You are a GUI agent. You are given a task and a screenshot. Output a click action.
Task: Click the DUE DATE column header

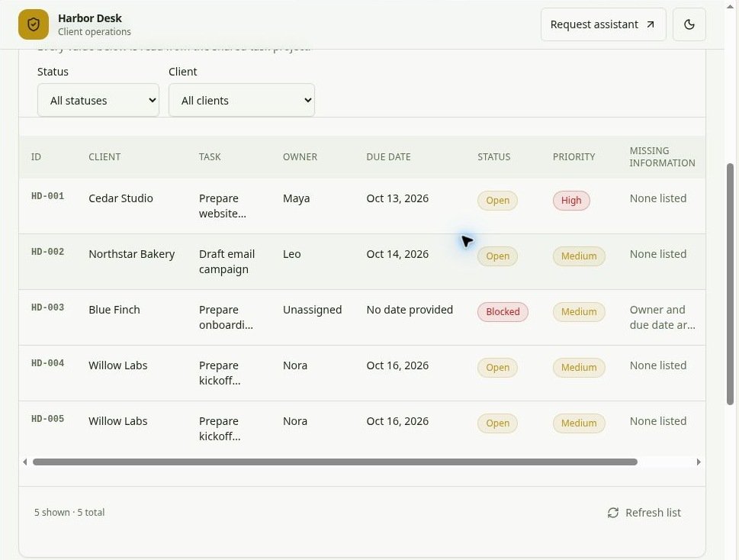click(388, 157)
